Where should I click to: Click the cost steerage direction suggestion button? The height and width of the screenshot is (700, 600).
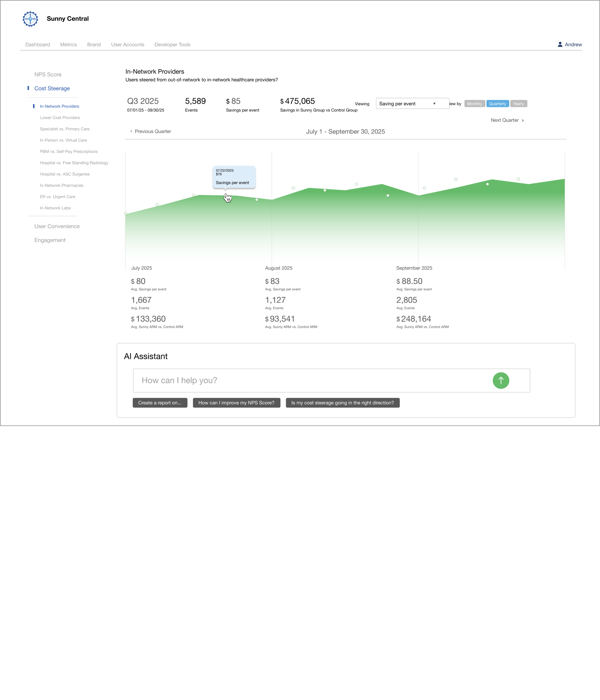[x=342, y=403]
